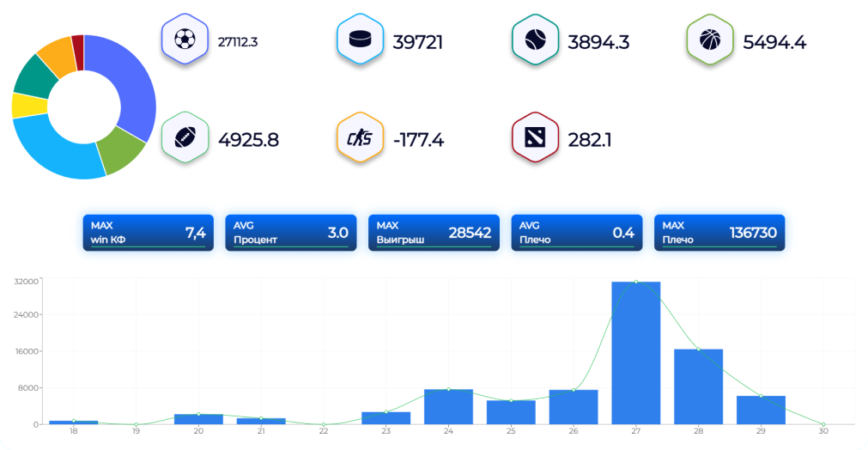This screenshot has width=868, height=450.
Task: Click the Dota 2 logo icon
Action: (x=536, y=137)
